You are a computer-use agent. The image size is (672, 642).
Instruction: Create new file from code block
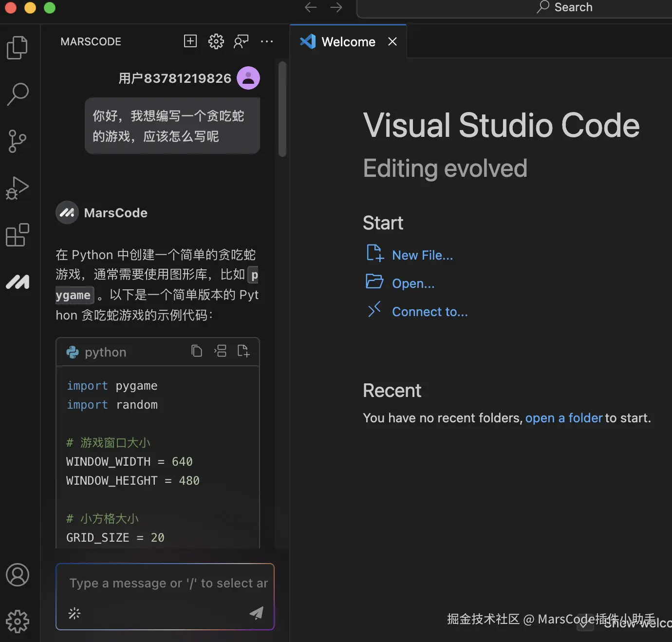coord(243,351)
